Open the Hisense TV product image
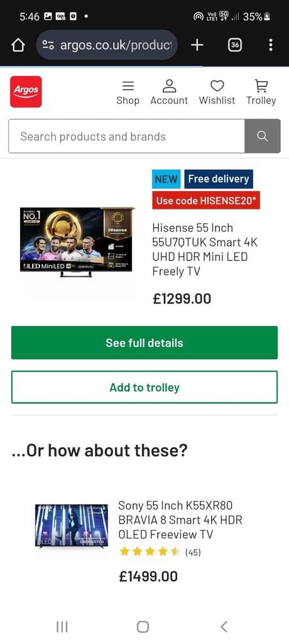The width and height of the screenshot is (289, 644). pos(77,242)
